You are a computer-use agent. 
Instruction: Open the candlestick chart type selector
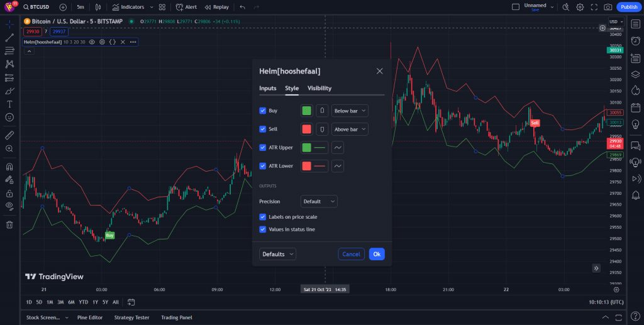click(98, 7)
